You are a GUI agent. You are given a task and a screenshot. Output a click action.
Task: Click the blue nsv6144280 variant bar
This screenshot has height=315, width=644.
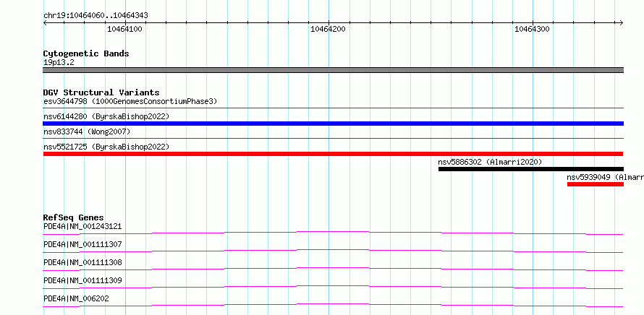coord(333,124)
